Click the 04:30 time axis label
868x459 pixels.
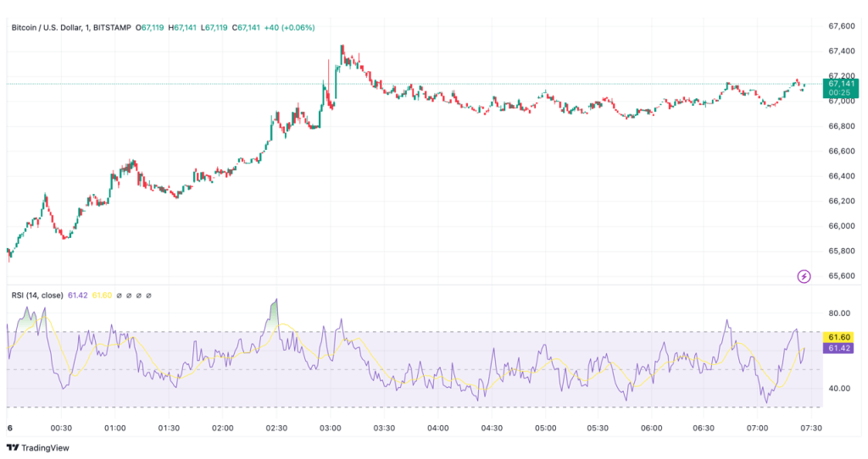491,428
